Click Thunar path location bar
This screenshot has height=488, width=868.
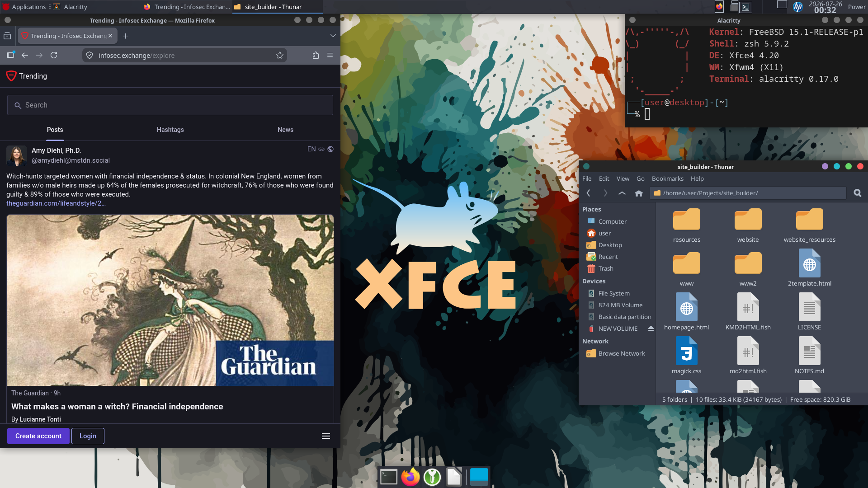(x=748, y=193)
